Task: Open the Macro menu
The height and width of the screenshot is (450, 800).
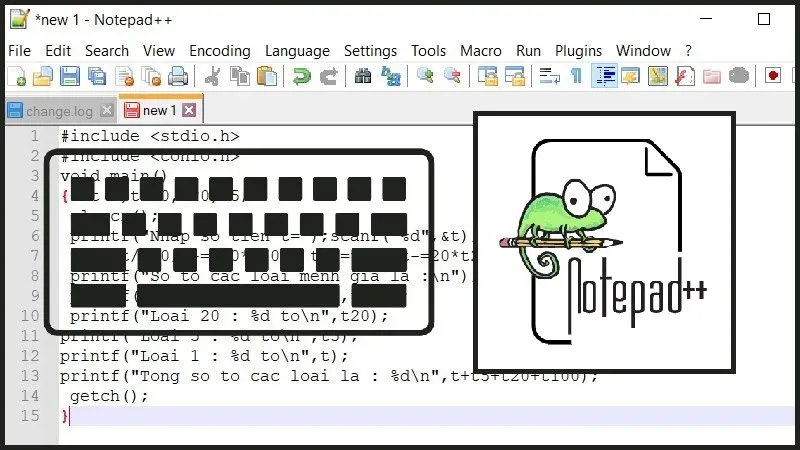Action: click(x=481, y=51)
